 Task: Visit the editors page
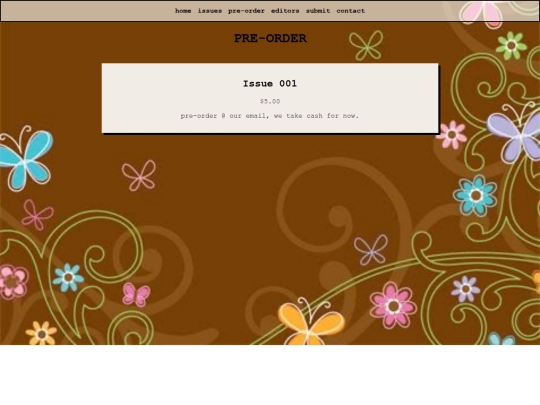pyautogui.click(x=285, y=11)
